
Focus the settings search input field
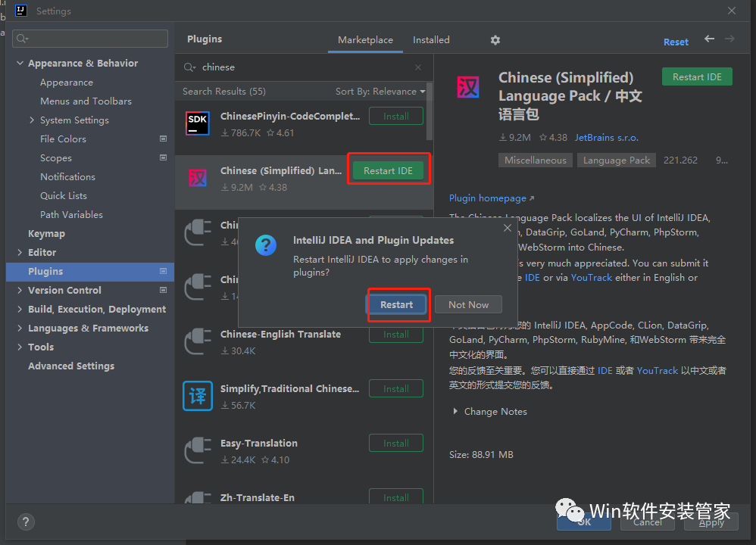click(x=90, y=39)
